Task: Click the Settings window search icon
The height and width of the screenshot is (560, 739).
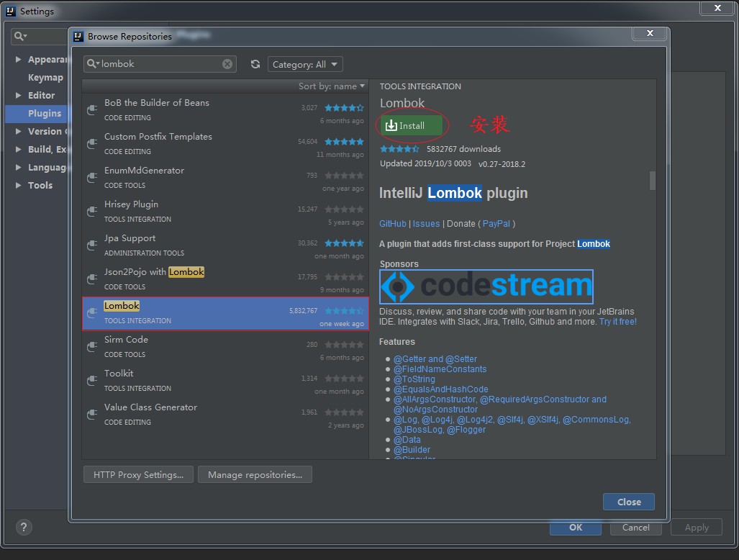Action: pos(20,36)
